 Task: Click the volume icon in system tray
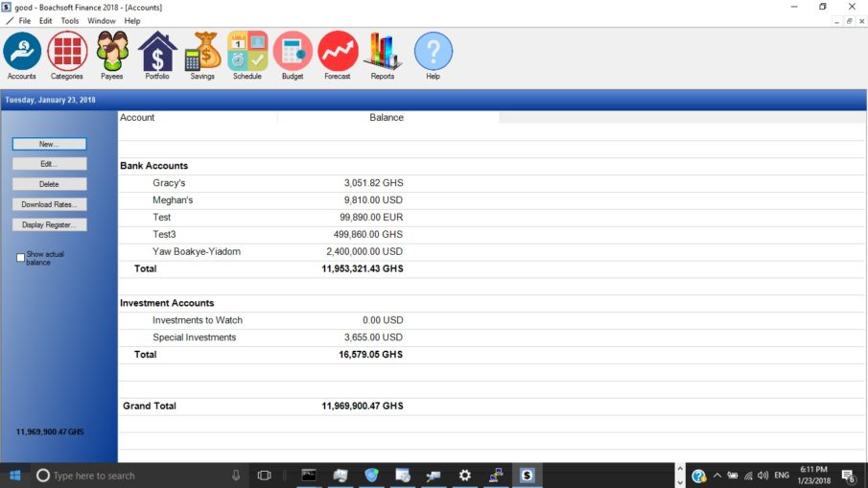click(762, 476)
